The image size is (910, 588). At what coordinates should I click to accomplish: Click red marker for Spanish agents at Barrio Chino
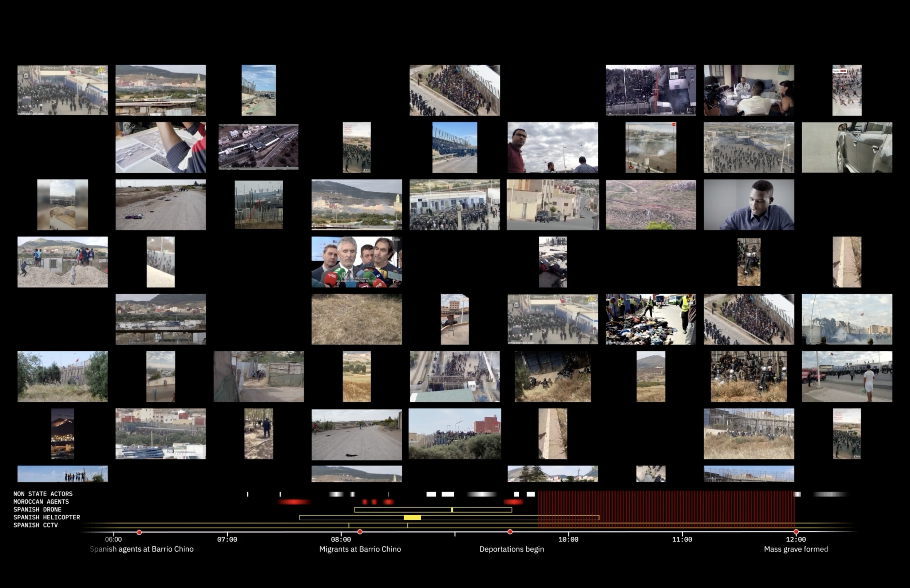139,532
